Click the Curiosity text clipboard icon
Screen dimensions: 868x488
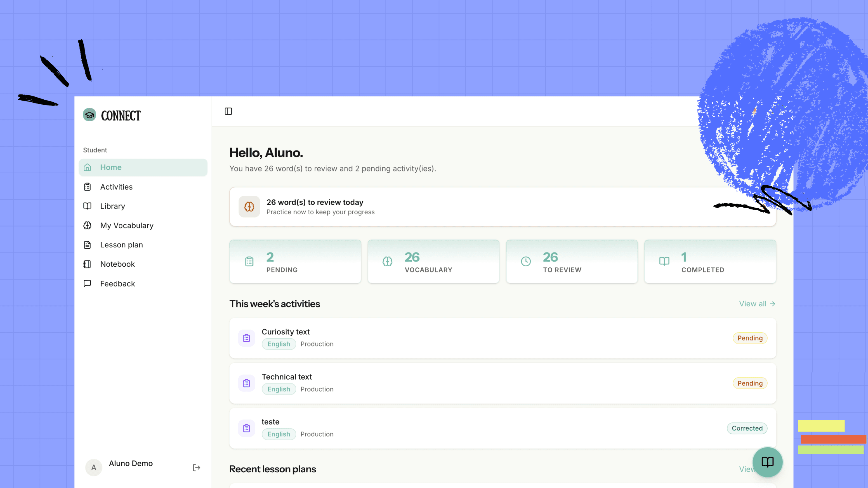(x=246, y=338)
